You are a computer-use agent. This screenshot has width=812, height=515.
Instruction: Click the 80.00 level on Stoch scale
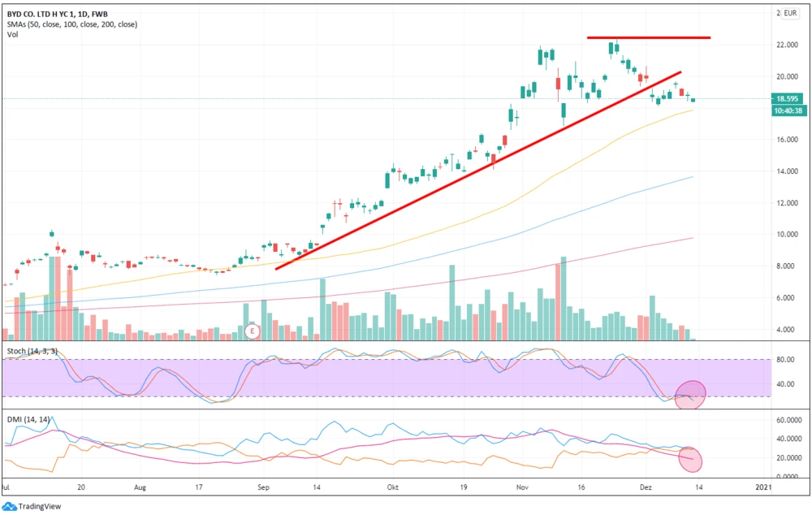[x=786, y=359]
